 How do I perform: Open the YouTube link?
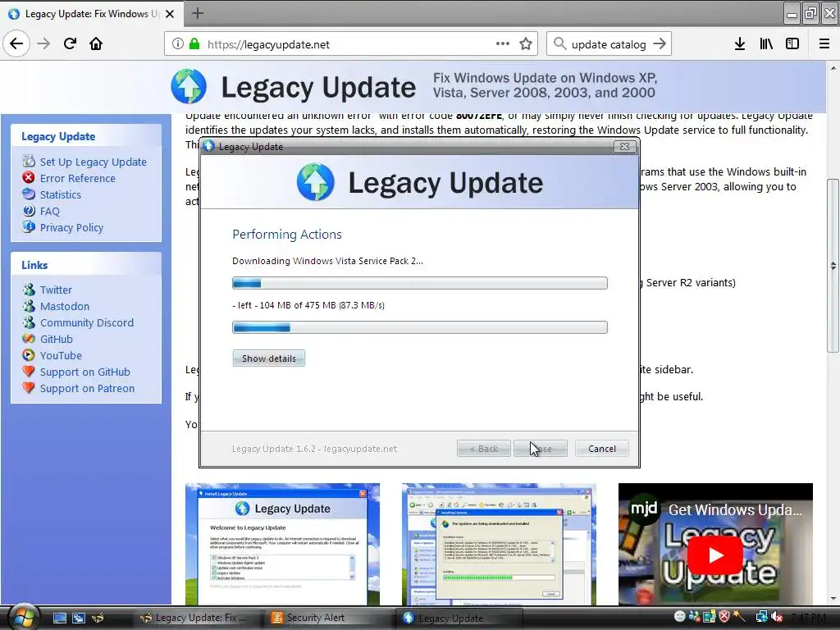[x=61, y=356]
